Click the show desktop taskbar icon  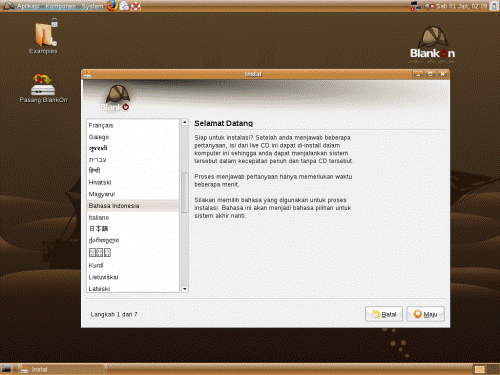[6, 369]
